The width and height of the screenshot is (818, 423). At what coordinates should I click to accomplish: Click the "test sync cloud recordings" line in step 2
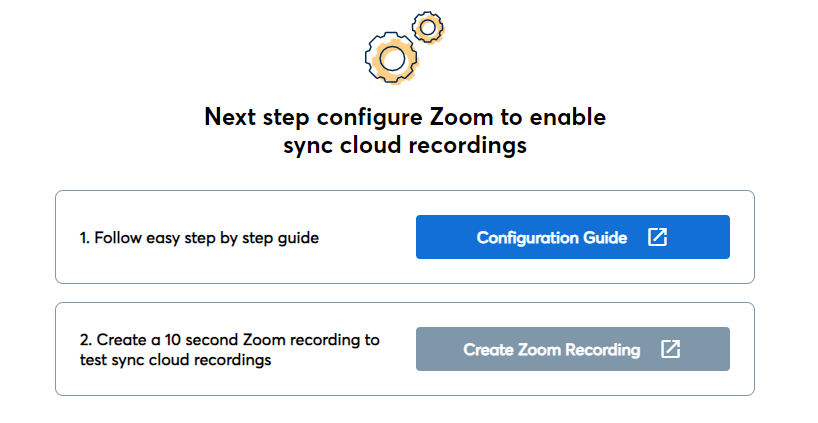tap(175, 359)
